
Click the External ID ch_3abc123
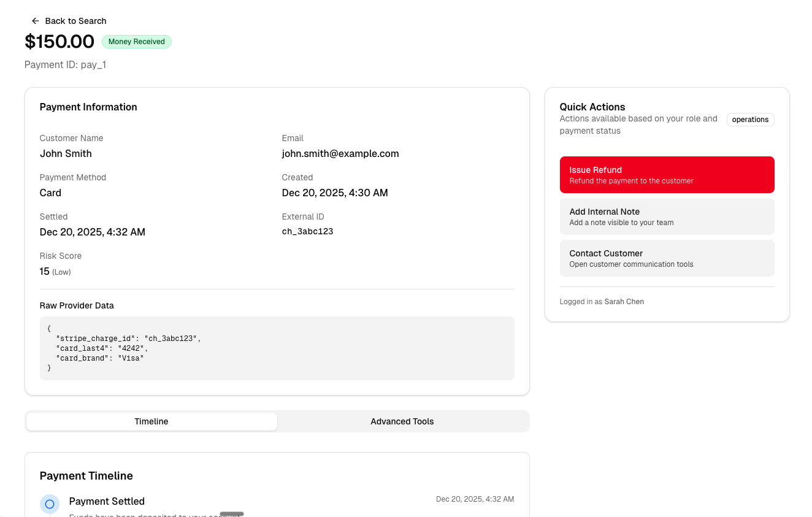pos(307,231)
